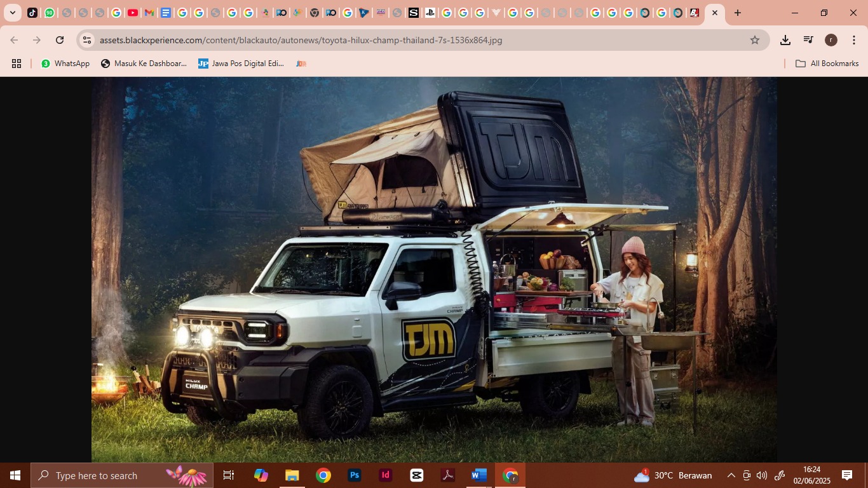Viewport: 868px width, 488px height.
Task: Open the Chrome profile avatar
Action: click(x=831, y=40)
